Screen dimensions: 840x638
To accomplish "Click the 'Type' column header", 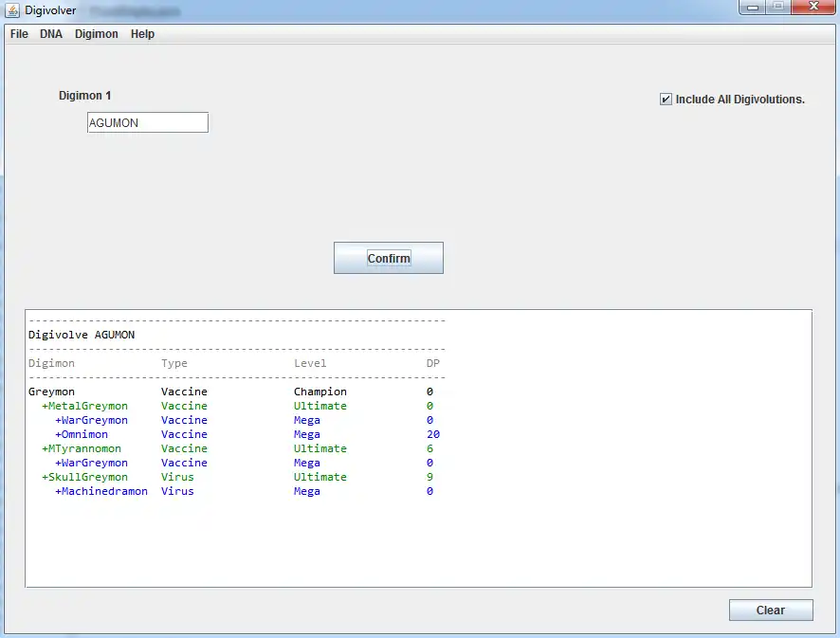I will [x=174, y=364].
